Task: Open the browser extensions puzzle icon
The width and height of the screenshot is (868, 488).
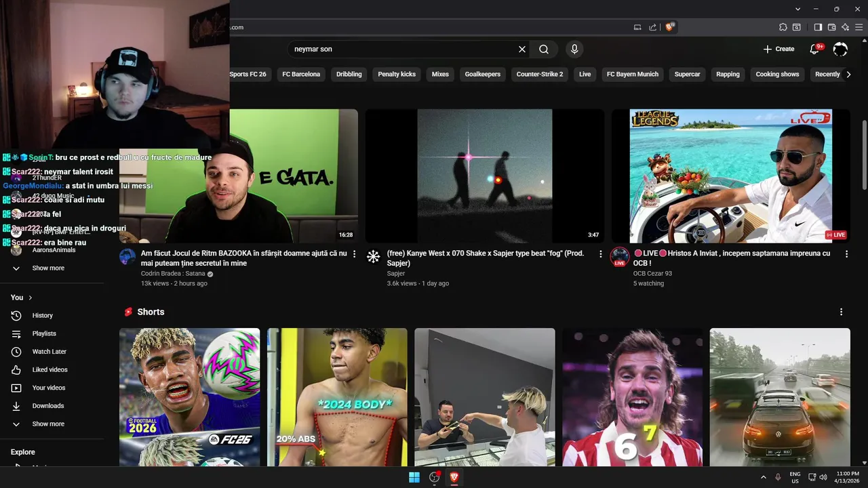Action: (783, 27)
